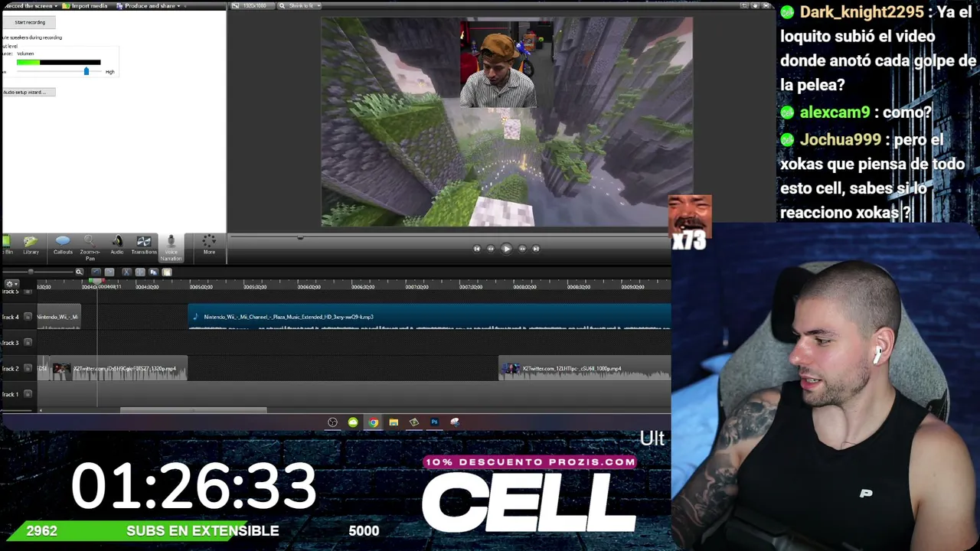
Task: Open the Callouts tool
Action: click(x=63, y=246)
